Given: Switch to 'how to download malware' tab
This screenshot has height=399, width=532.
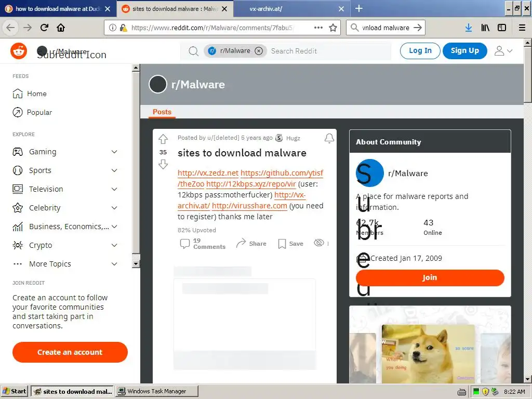Looking at the screenshot, I should (x=58, y=9).
